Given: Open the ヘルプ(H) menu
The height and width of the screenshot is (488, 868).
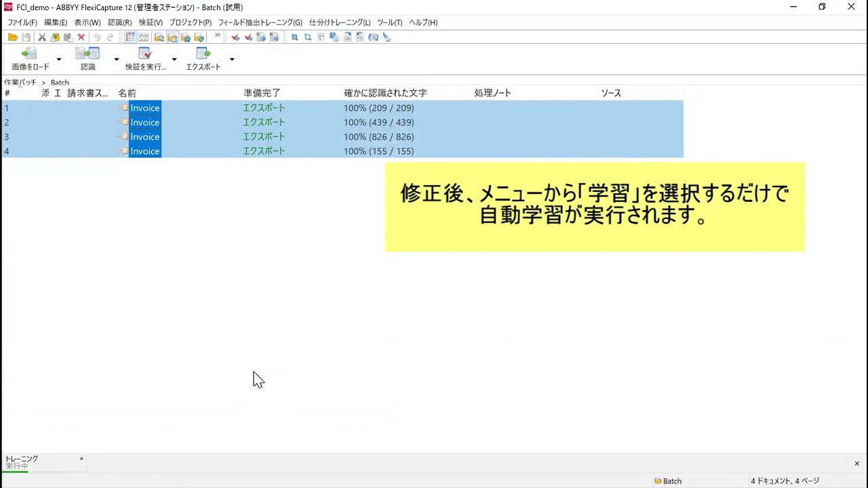Looking at the screenshot, I should 423,22.
